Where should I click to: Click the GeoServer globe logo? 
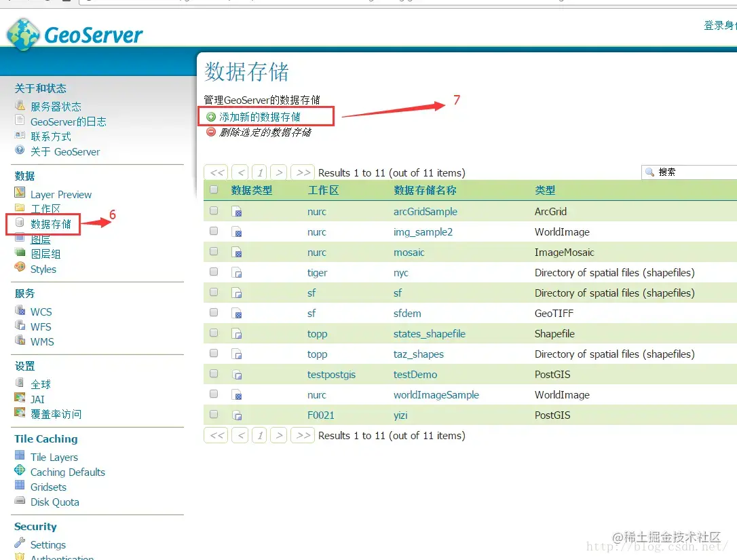(22, 33)
